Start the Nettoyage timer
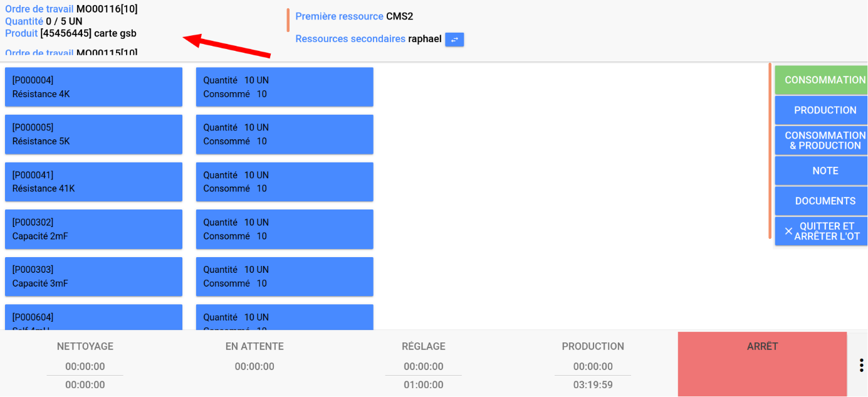 coord(85,364)
